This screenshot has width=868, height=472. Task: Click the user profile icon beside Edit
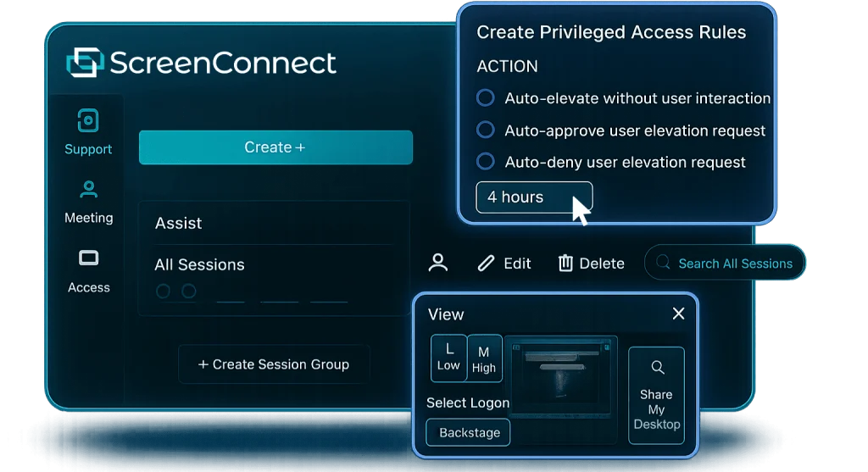point(438,263)
